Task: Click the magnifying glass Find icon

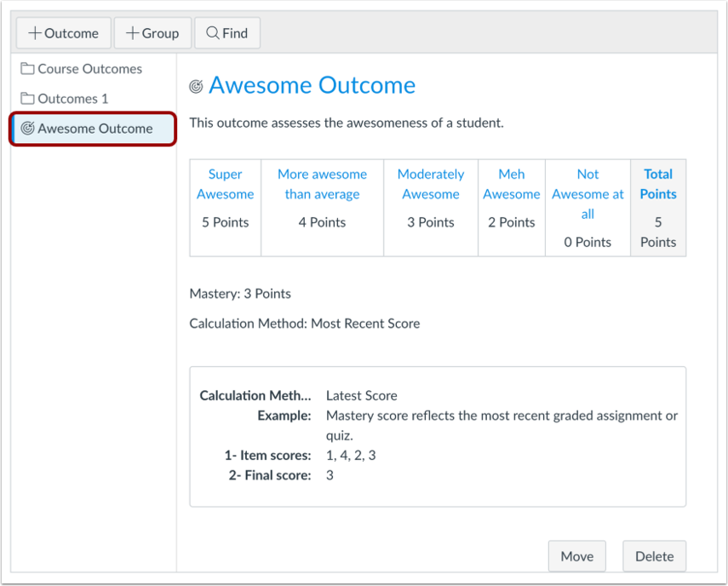Action: pyautogui.click(x=213, y=33)
